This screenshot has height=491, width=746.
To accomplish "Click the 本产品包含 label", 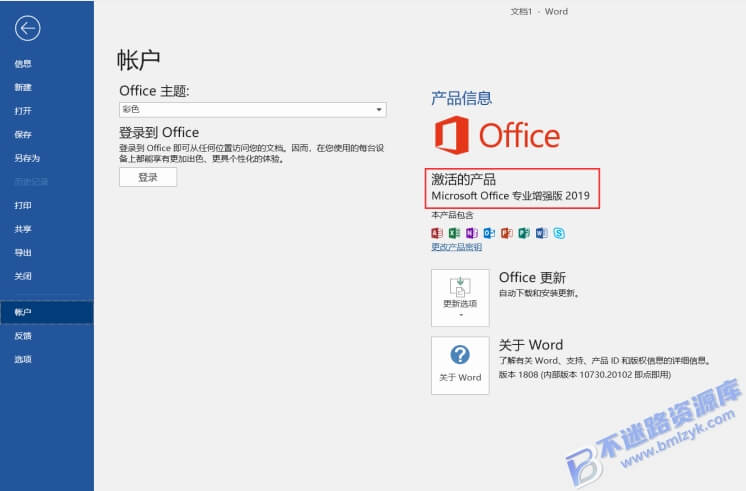I will click(x=452, y=215).
